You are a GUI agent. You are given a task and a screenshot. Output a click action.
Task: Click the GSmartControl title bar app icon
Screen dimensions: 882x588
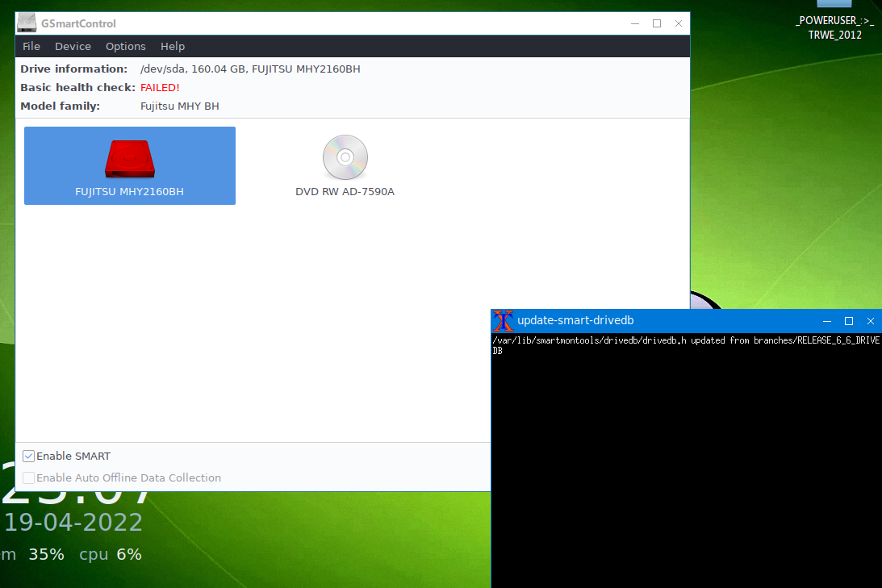(x=27, y=23)
